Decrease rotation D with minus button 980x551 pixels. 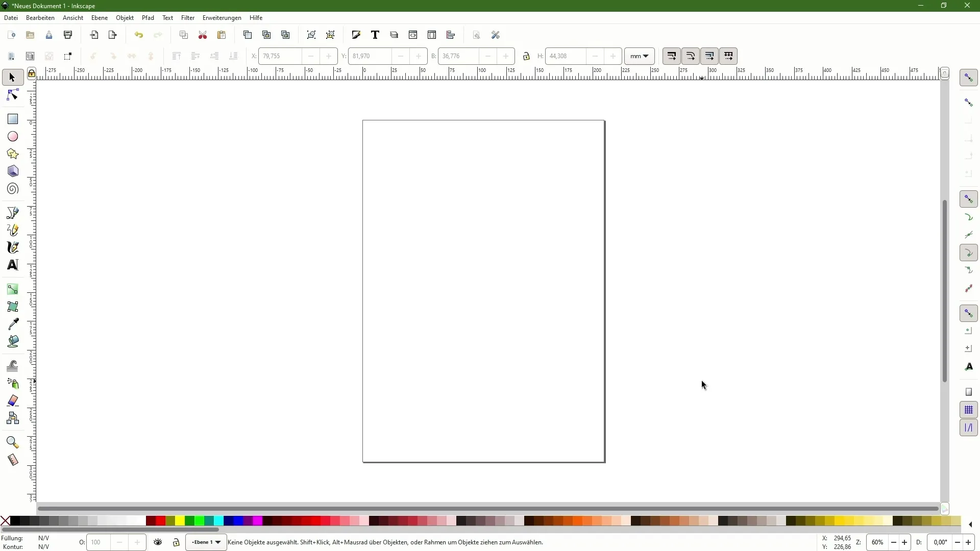point(958,542)
